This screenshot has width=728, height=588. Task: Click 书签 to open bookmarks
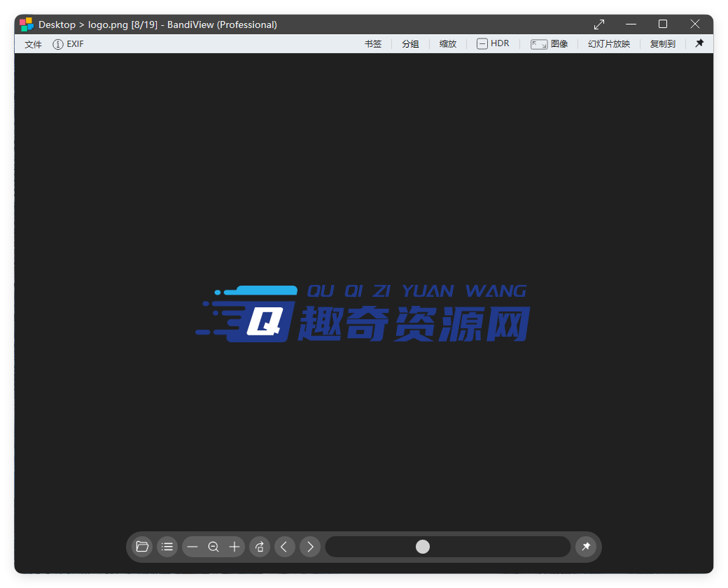tap(373, 43)
